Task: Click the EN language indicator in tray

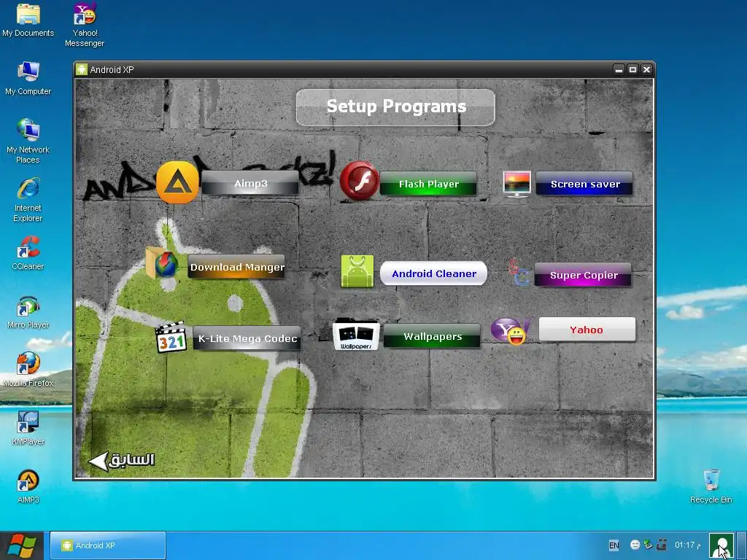Action: 614,545
